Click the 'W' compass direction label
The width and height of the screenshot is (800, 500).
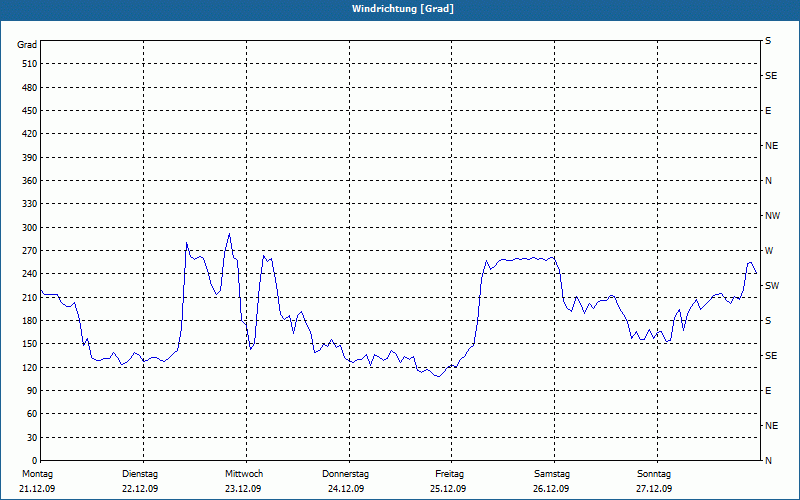[x=769, y=251]
